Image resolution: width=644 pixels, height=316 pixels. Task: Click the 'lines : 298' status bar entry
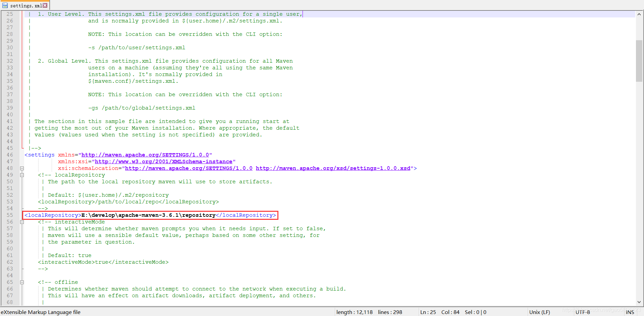pos(390,312)
